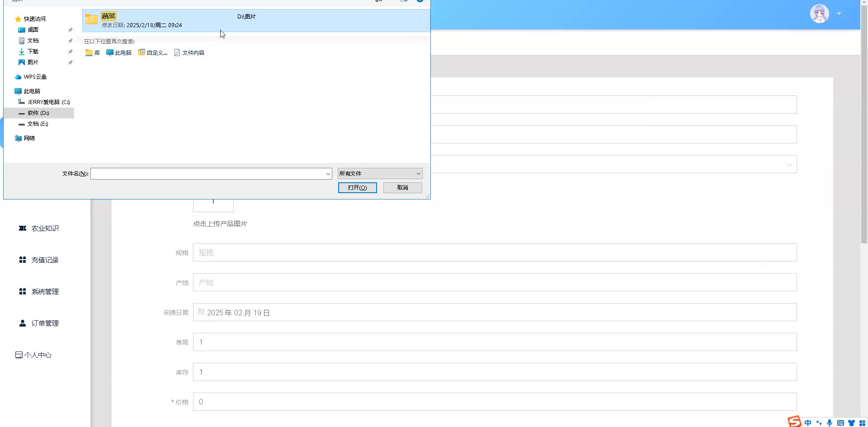Screen dimensions: 868x427
Task: Select the 软件 (D:) drive
Action: pyautogui.click(x=38, y=113)
